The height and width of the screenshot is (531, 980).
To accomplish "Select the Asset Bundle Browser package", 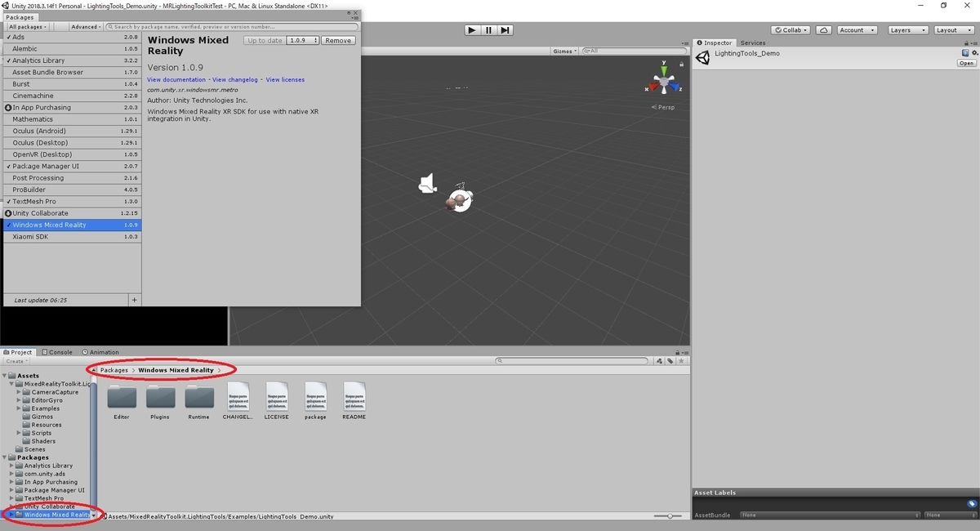I will [71, 72].
